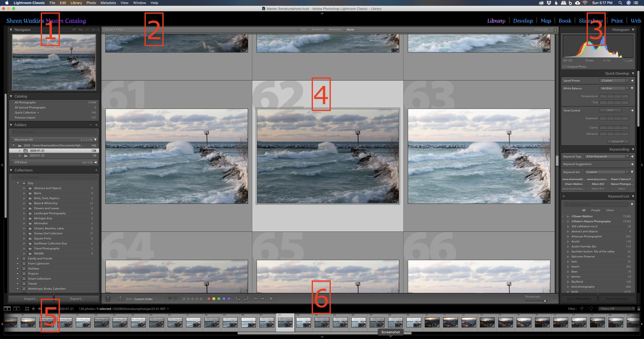This screenshot has width=644, height=339.
Task: Toggle filmstrip filter switch at far right
Action: [639, 309]
